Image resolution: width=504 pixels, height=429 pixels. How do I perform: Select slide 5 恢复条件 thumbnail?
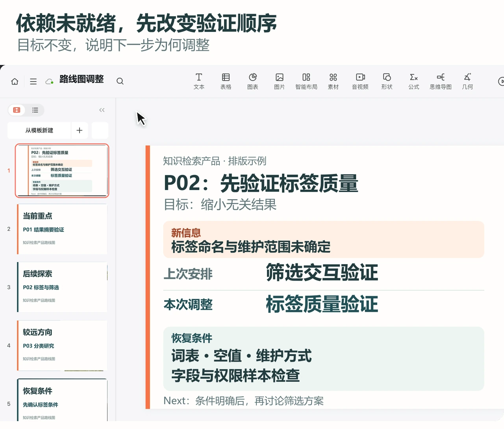62,400
